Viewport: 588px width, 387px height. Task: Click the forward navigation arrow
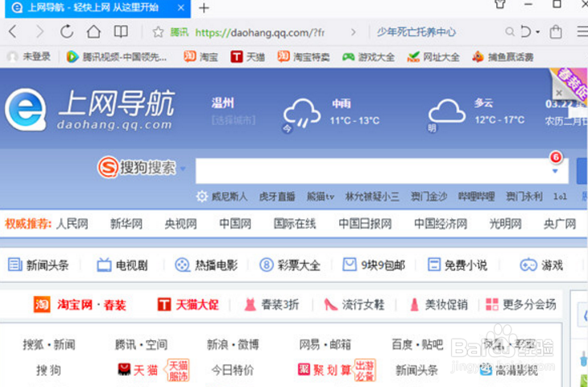pyautogui.click(x=39, y=31)
